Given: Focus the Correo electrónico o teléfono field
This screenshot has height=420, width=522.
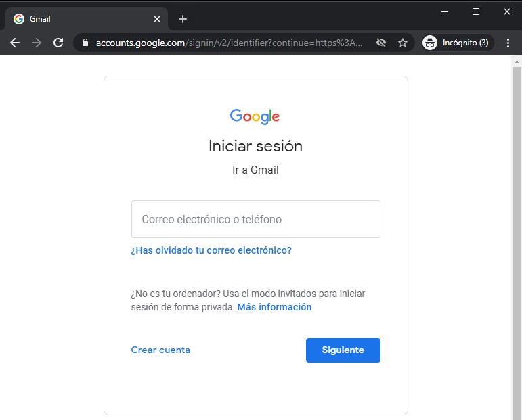Looking at the screenshot, I should coord(255,219).
